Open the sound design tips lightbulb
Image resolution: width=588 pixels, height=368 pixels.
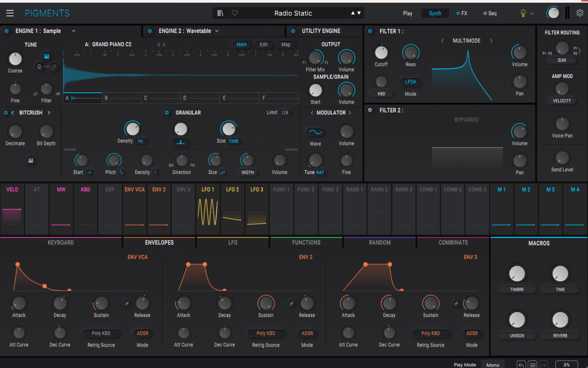tap(523, 13)
